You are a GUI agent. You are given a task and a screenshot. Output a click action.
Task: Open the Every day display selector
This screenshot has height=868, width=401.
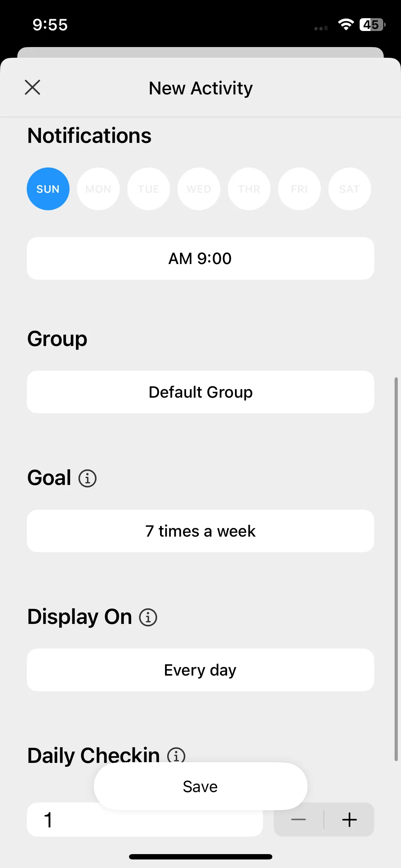point(200,670)
